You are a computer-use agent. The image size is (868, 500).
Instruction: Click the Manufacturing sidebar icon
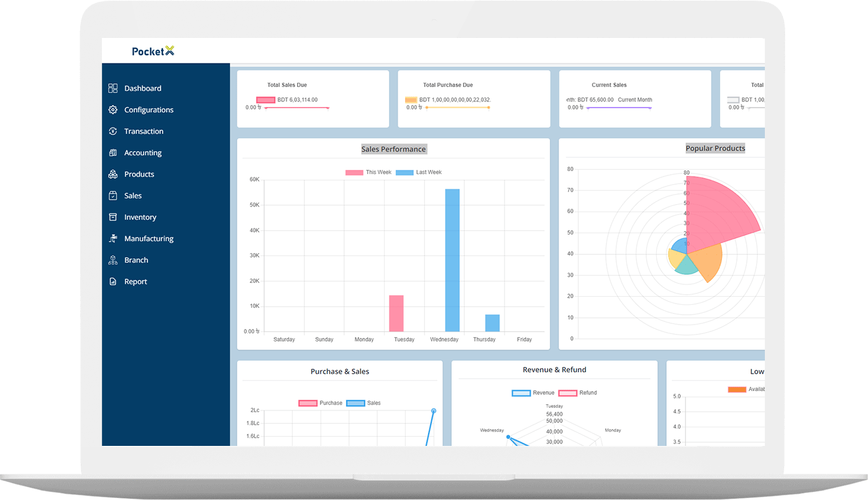tap(112, 238)
